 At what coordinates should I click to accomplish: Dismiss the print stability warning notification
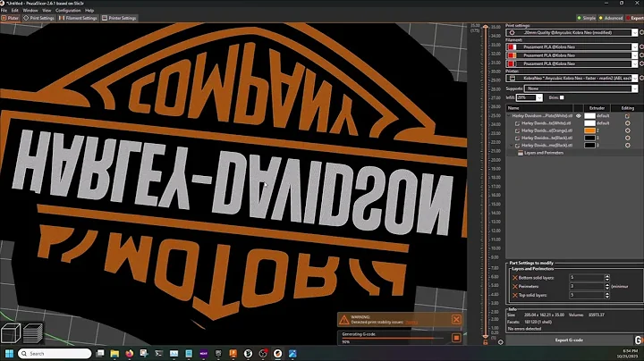tap(456, 320)
